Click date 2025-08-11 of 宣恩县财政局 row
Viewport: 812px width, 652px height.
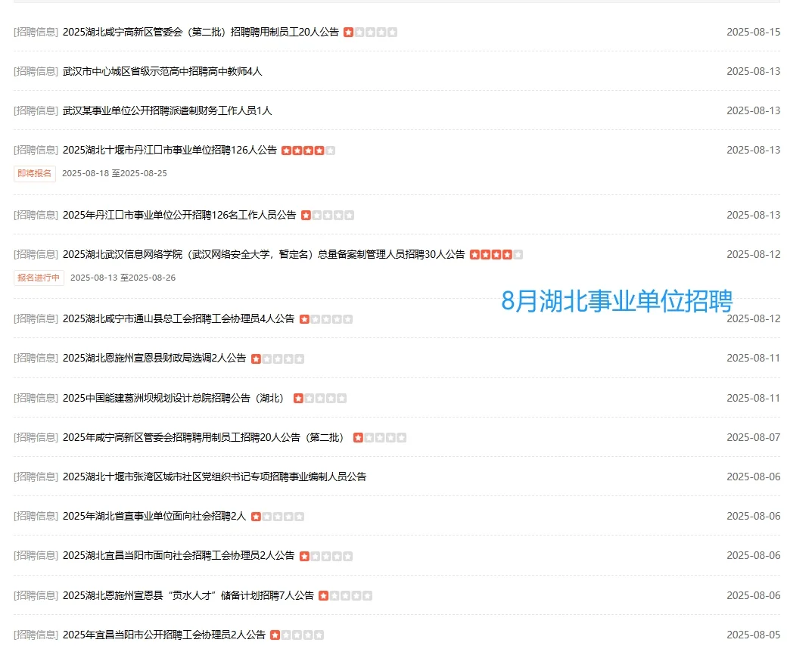click(x=754, y=358)
